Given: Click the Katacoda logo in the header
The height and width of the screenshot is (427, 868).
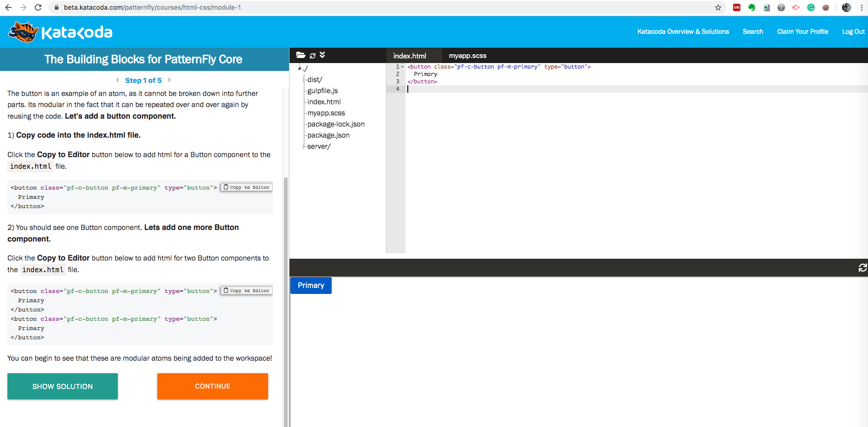Looking at the screenshot, I should coord(59,32).
